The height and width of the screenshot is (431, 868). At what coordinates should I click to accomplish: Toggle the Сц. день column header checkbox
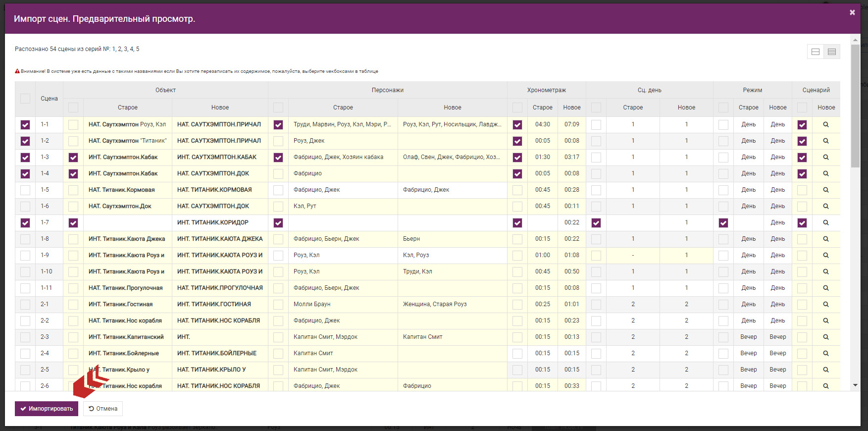click(x=596, y=108)
